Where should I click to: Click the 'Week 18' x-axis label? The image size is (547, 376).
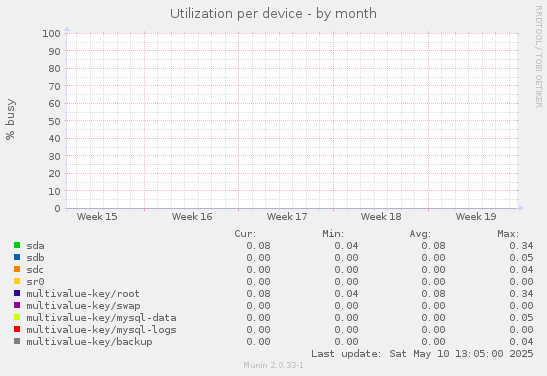click(x=381, y=217)
